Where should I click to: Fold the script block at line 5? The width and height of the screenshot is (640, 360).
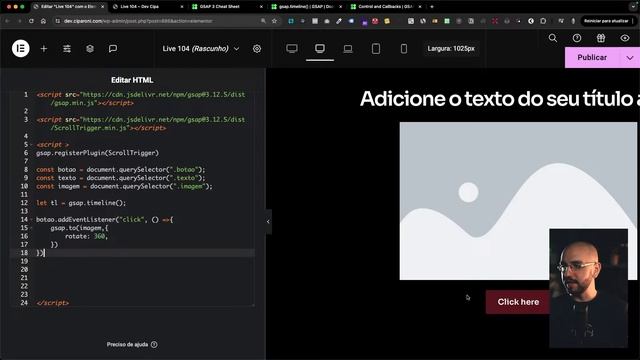coord(31,144)
